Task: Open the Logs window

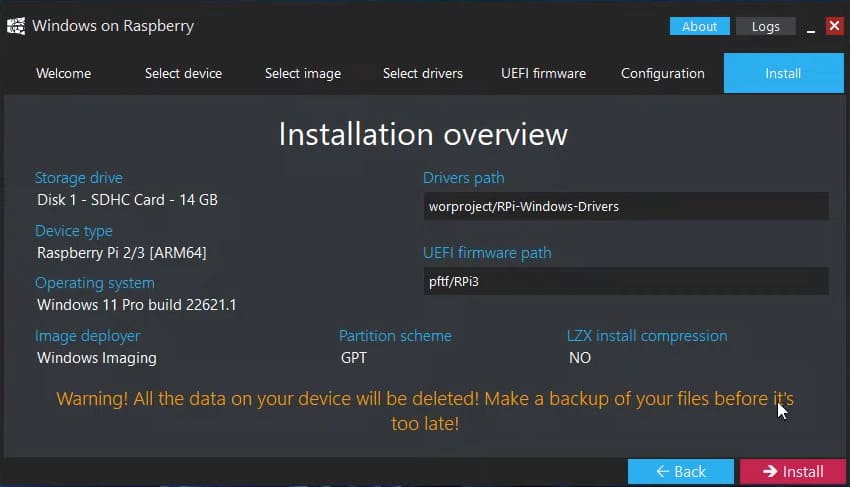Action: click(x=765, y=27)
